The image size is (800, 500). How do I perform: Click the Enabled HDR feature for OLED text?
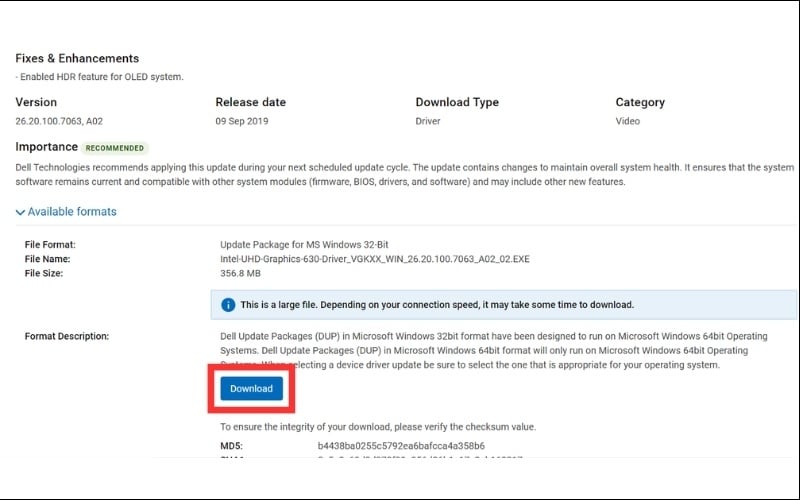(x=101, y=77)
